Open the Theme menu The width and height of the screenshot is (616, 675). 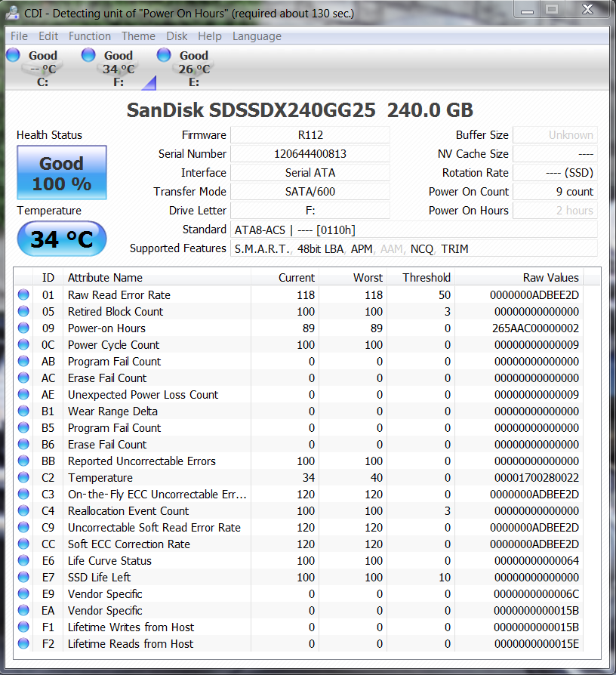pos(138,36)
